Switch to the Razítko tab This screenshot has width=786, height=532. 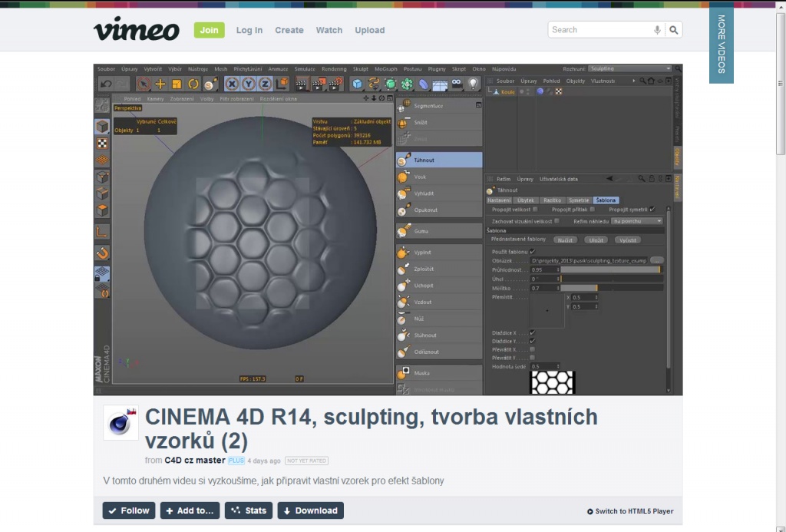point(552,200)
